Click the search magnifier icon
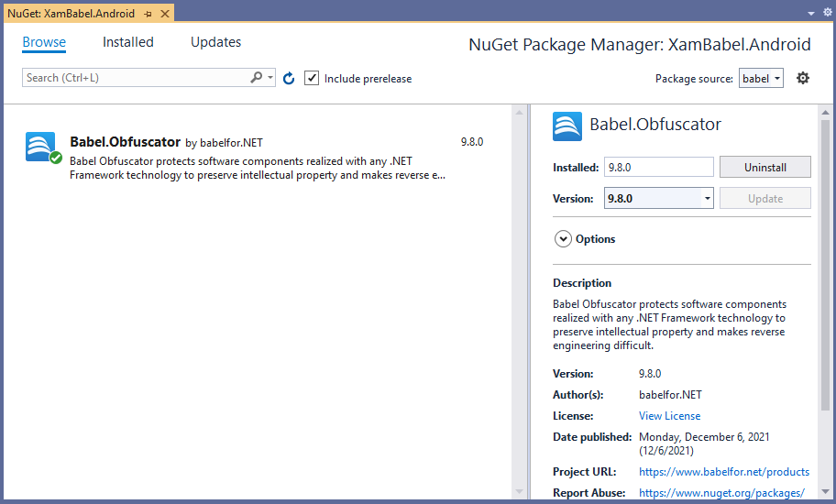 point(257,78)
